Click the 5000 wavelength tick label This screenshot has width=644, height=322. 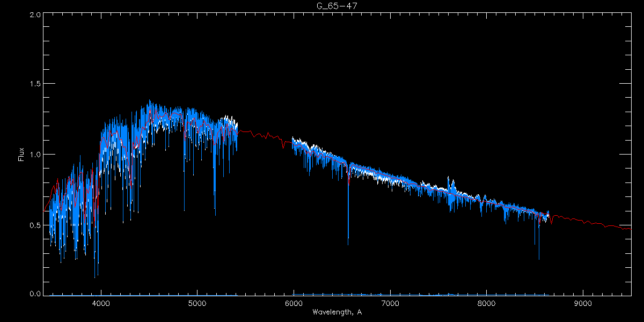[197, 303]
